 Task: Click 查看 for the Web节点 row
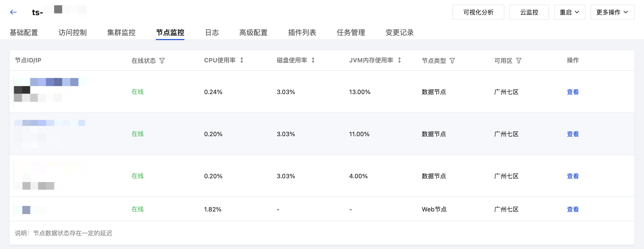click(x=573, y=209)
